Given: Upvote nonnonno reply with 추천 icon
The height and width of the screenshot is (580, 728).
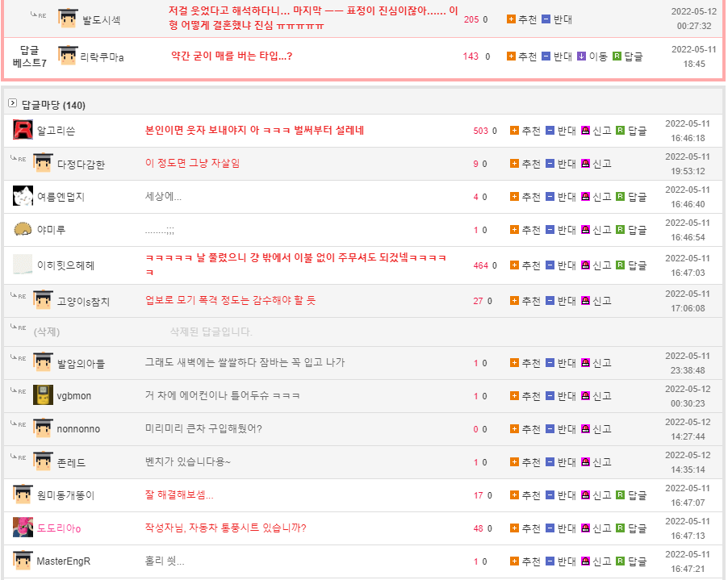Looking at the screenshot, I should 514,428.
